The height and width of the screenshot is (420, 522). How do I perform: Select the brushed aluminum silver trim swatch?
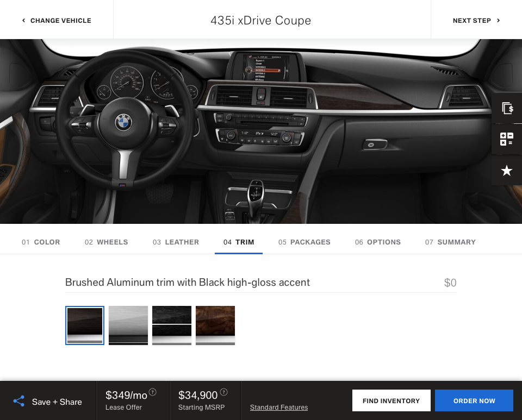point(128,325)
